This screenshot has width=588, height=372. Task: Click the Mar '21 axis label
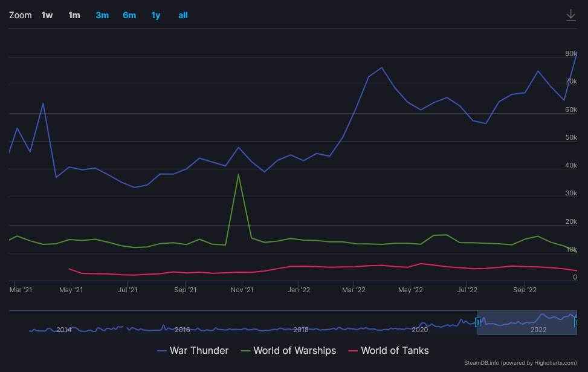[21, 290]
